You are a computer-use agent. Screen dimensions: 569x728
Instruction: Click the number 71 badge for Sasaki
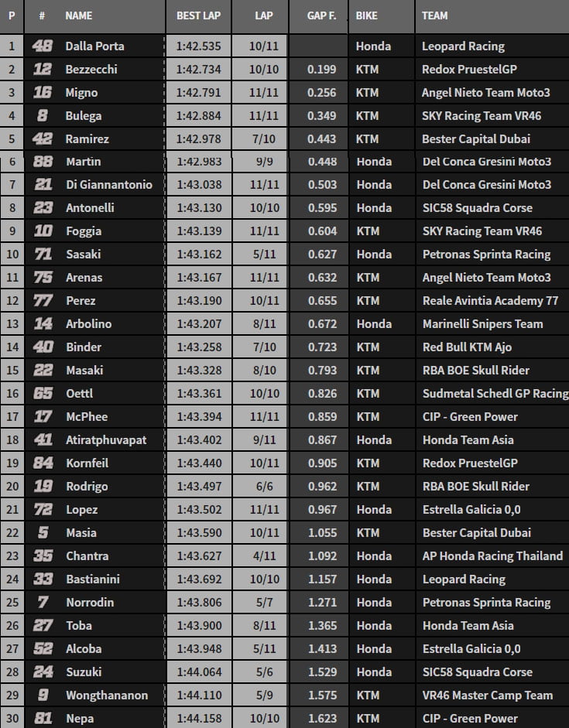coord(43,255)
